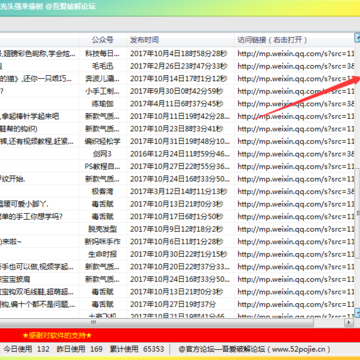Select the title cell ending 手工你想学吗?
This screenshot has height=360, width=360.
pos(39,217)
